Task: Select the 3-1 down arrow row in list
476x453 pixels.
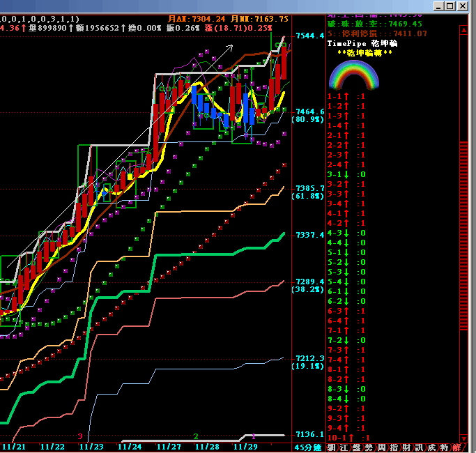Action: pyautogui.click(x=346, y=174)
